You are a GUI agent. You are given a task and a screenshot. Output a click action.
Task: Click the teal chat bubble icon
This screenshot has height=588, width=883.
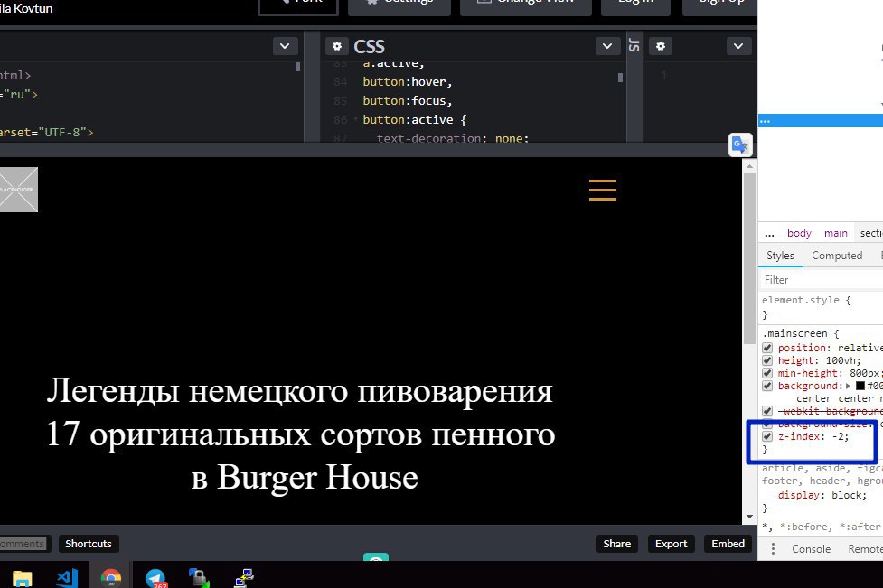376,557
